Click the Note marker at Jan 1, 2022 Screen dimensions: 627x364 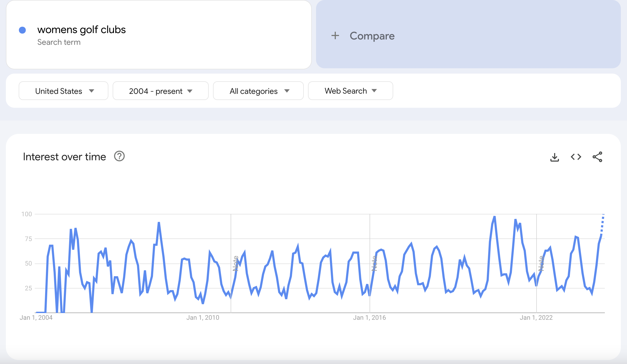[541, 263]
